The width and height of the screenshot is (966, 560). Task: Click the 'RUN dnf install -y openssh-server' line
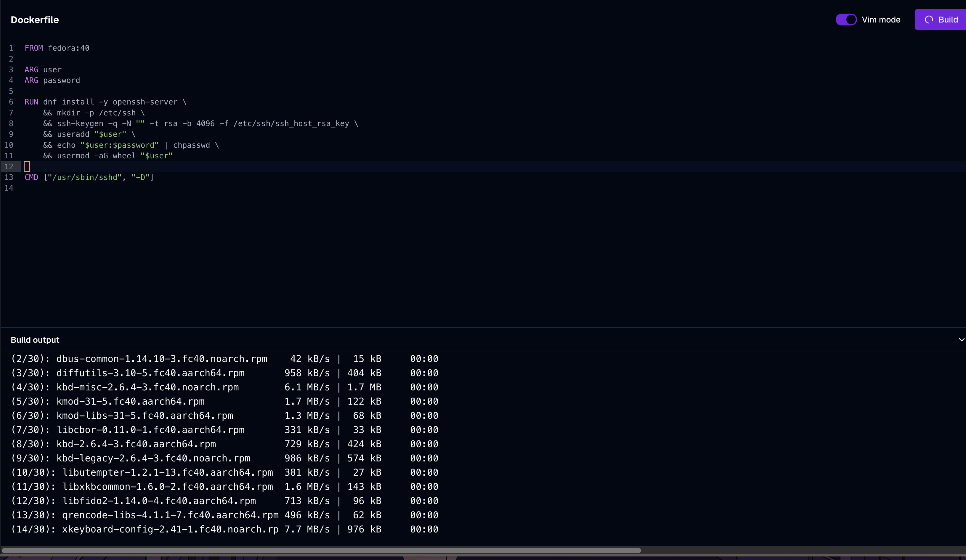(x=105, y=102)
